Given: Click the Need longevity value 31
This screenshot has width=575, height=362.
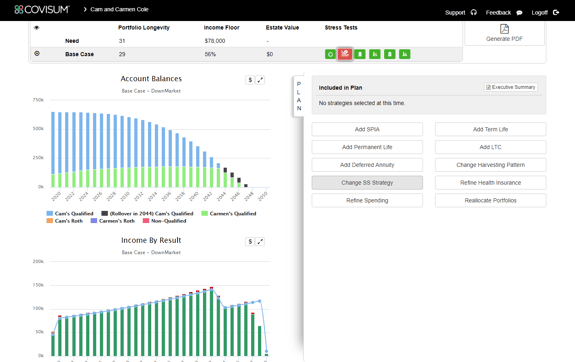Looking at the screenshot, I should coord(122,41).
